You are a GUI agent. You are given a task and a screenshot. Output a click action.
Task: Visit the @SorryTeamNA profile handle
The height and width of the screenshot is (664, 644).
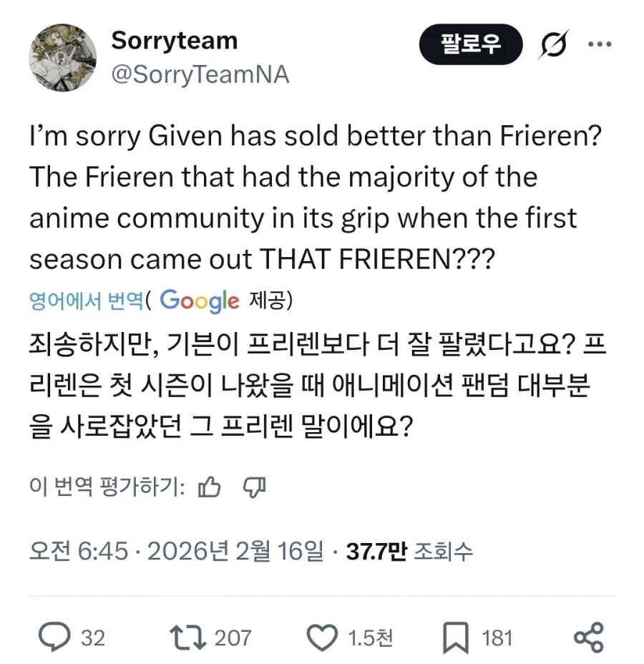tap(201, 74)
